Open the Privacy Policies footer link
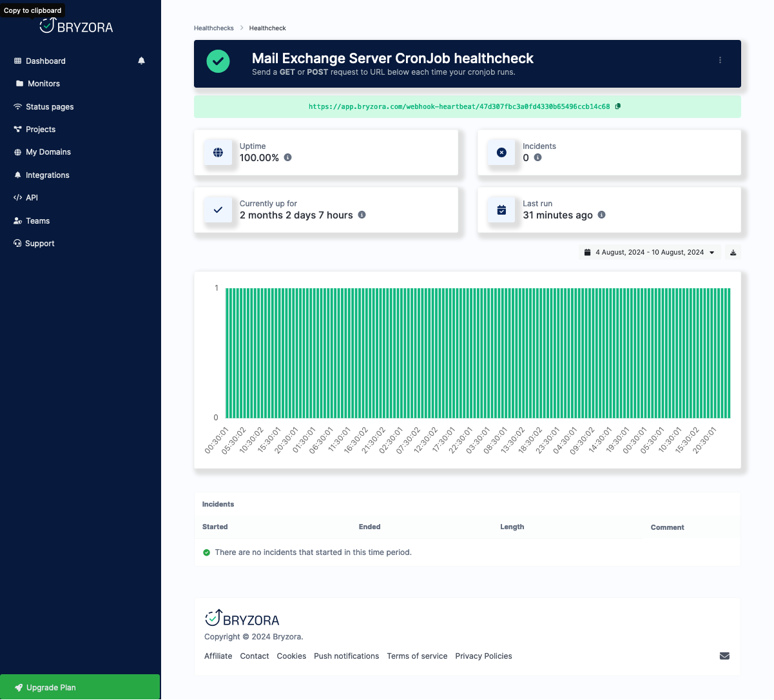The image size is (774, 700). pyautogui.click(x=483, y=656)
